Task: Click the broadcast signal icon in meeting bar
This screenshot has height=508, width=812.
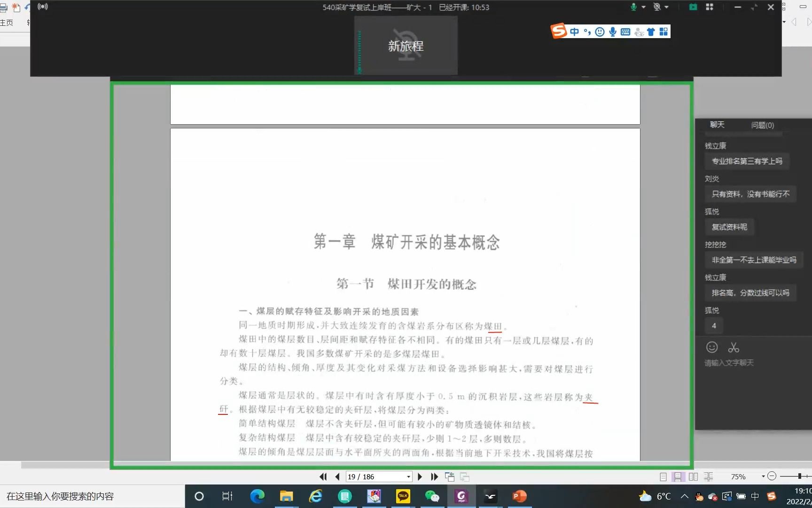Action: pyautogui.click(x=43, y=7)
